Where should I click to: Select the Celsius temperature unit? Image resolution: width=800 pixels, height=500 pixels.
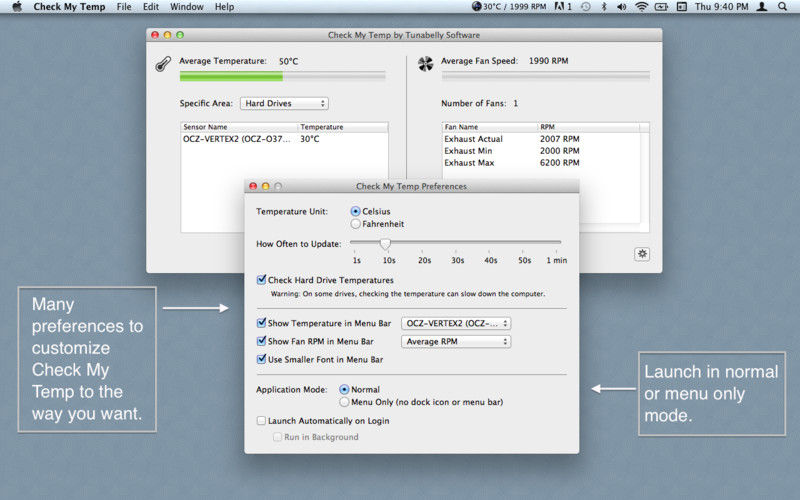tap(356, 211)
